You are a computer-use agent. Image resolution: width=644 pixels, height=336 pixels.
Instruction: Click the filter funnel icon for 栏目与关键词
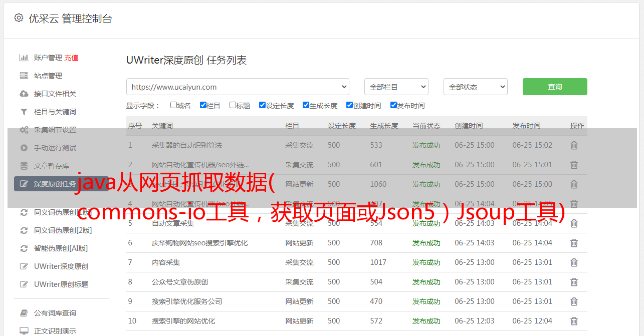click(24, 112)
